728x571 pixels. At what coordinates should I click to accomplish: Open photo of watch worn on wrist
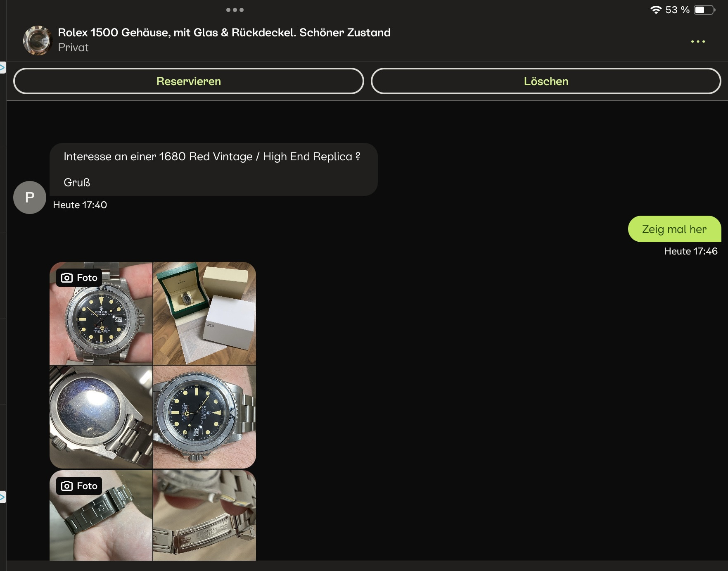point(204,417)
